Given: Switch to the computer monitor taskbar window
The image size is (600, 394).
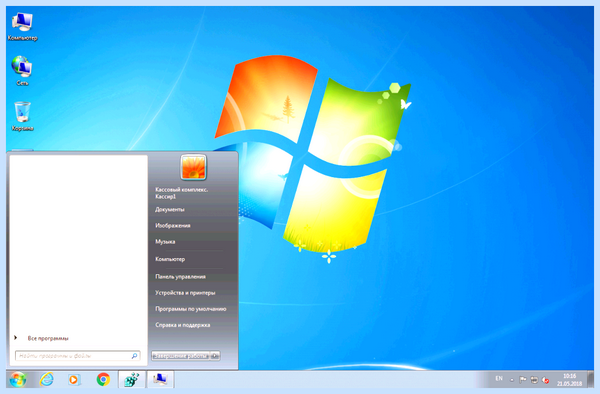Looking at the screenshot, I should coord(160,379).
